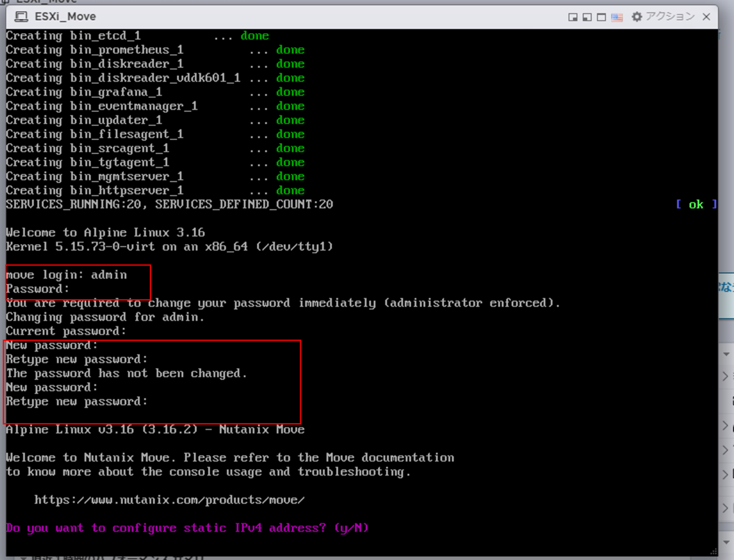Click the 'Creating bin_tgtagent_1' line
The height and width of the screenshot is (560, 734).
coord(155,162)
